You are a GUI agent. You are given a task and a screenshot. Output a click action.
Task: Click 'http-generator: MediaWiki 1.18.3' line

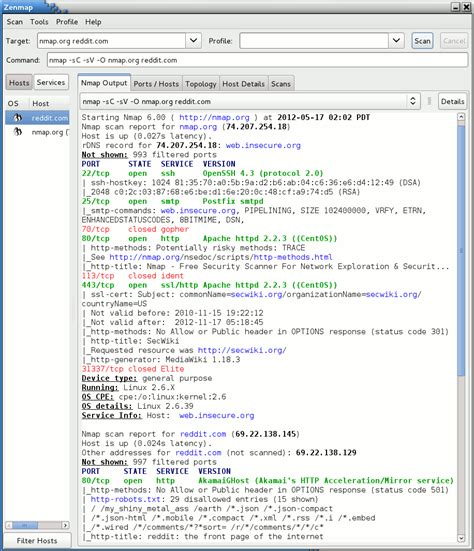[161, 359]
